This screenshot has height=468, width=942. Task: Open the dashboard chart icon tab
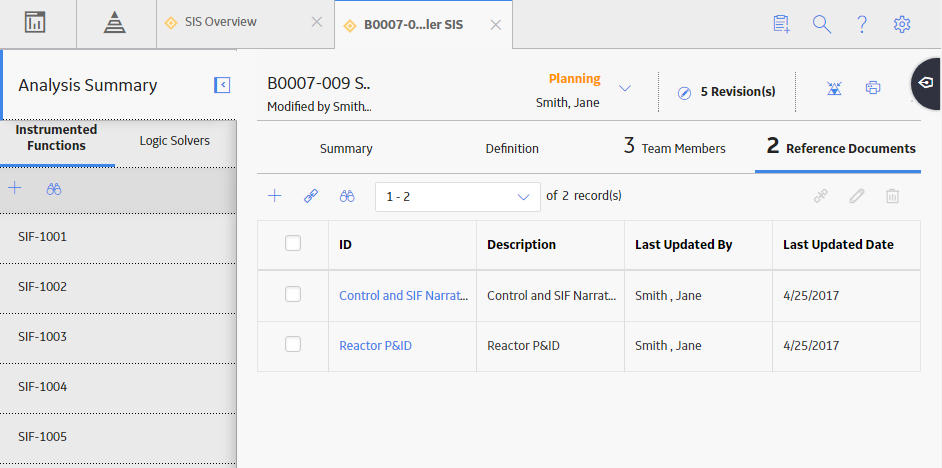point(35,23)
